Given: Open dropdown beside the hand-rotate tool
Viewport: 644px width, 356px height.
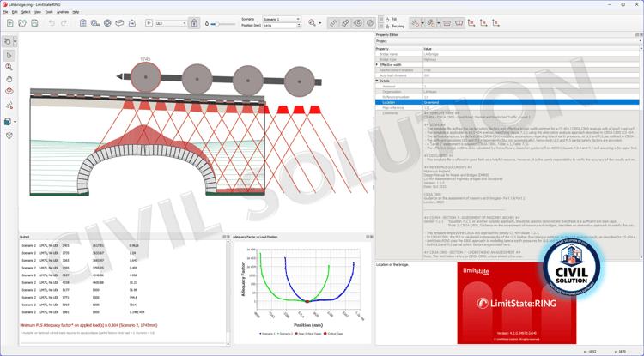Looking at the screenshot, I should 15,41.
